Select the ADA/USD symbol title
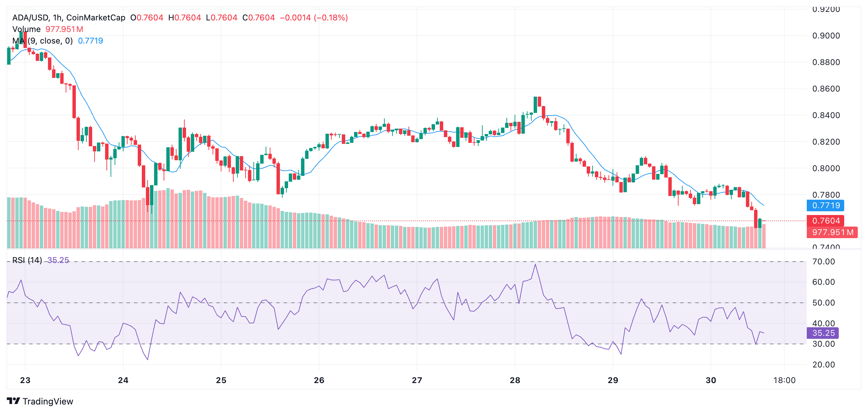This screenshot has width=868, height=413. [31, 18]
